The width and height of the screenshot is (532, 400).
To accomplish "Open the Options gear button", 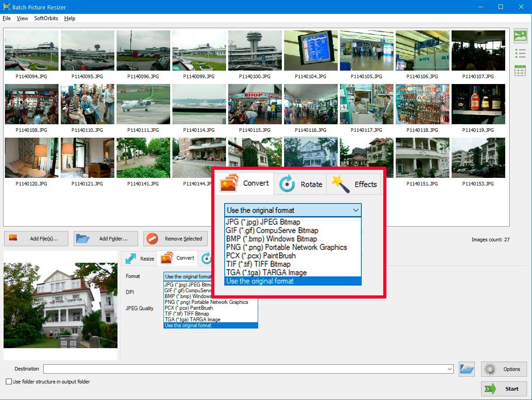I will [503, 369].
